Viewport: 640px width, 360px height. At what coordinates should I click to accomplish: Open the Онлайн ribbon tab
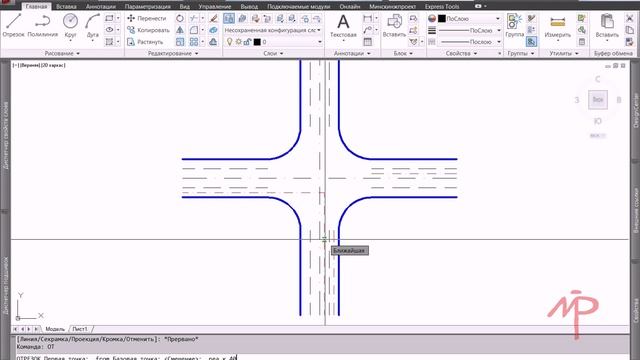click(x=349, y=7)
